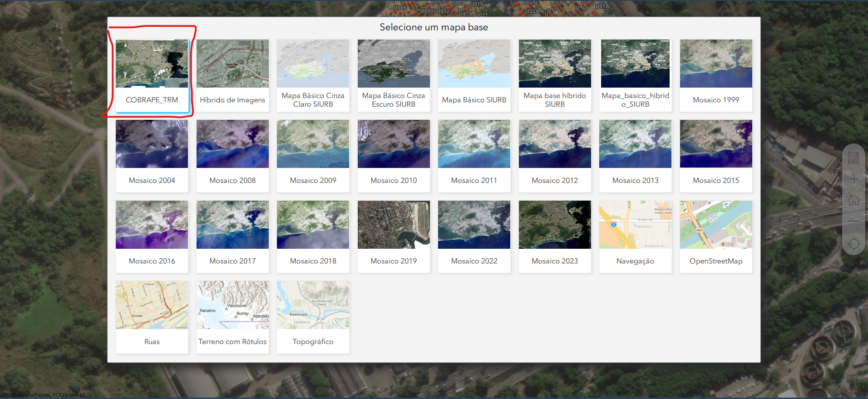The image size is (868, 399).
Task: Select the Mosaico 2004 imagery
Action: [x=152, y=156]
